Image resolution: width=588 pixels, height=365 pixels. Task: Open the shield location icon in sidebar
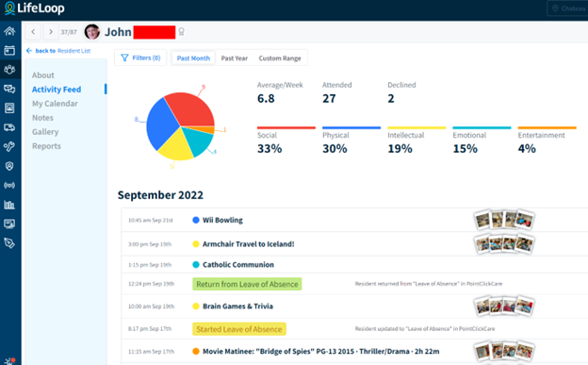tap(9, 166)
